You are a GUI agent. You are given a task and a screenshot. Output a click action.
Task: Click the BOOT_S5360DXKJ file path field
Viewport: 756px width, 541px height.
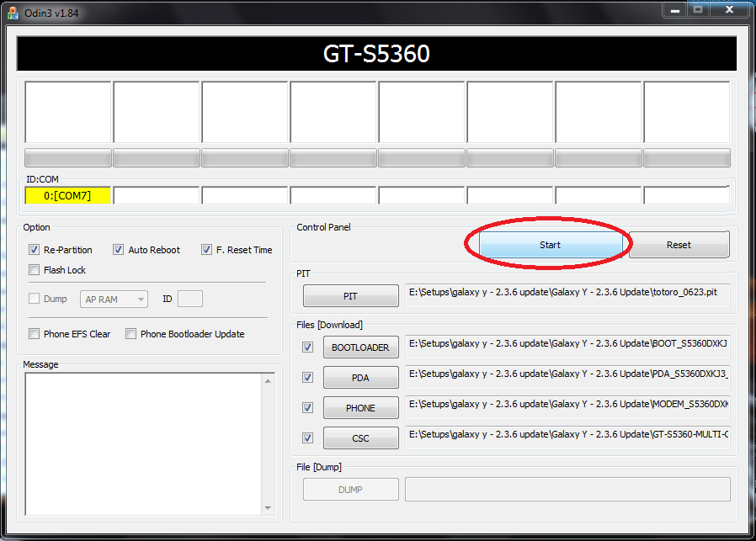point(567,347)
